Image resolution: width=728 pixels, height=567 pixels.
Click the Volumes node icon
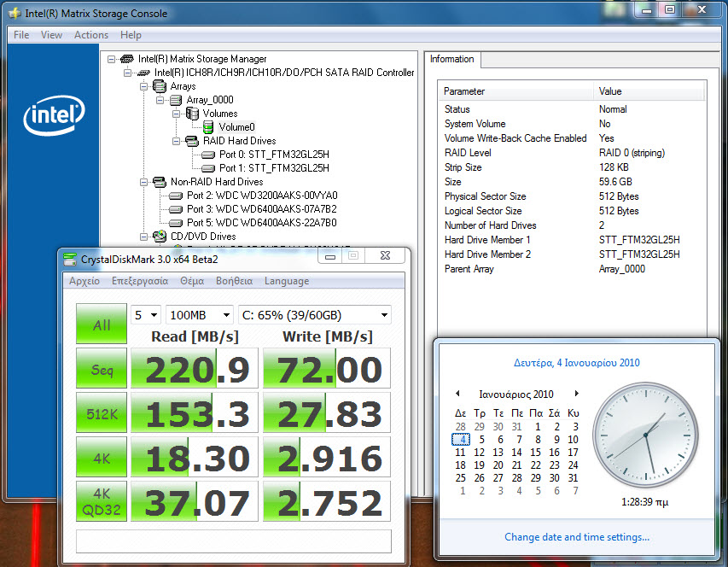[x=192, y=114]
